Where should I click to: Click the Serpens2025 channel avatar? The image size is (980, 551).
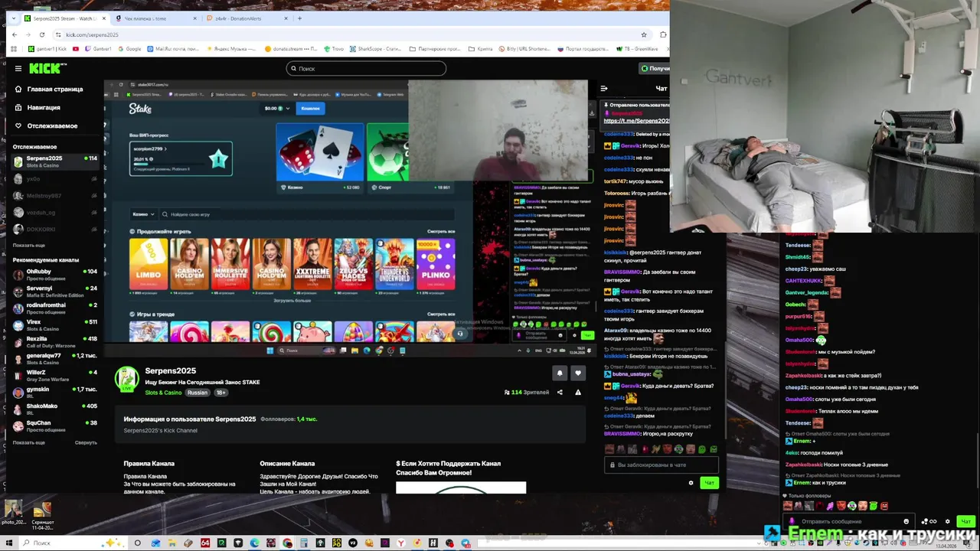click(x=126, y=379)
